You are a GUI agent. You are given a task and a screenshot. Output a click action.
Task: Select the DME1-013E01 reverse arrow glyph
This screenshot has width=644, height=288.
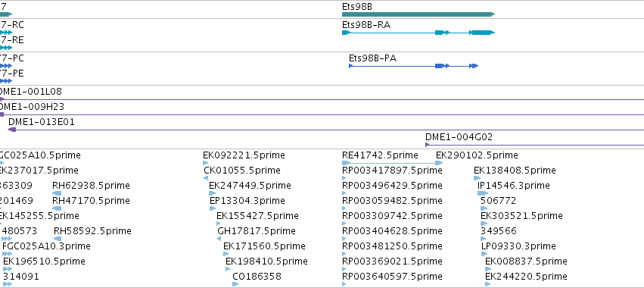(x=12, y=130)
